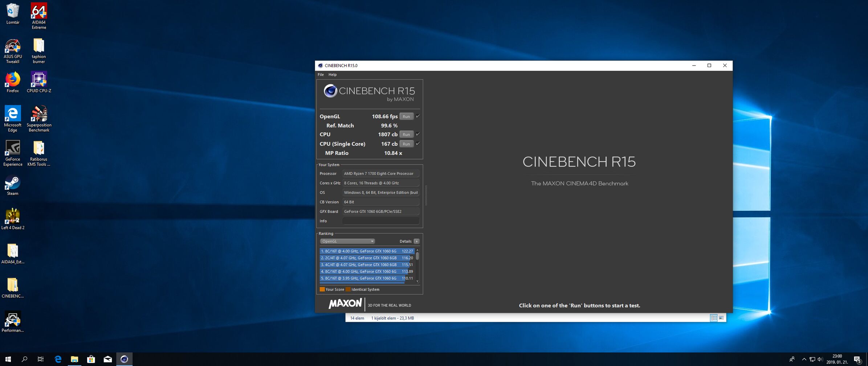The width and height of the screenshot is (868, 366).
Task: Click the Cores x GHz field
Action: (x=381, y=183)
